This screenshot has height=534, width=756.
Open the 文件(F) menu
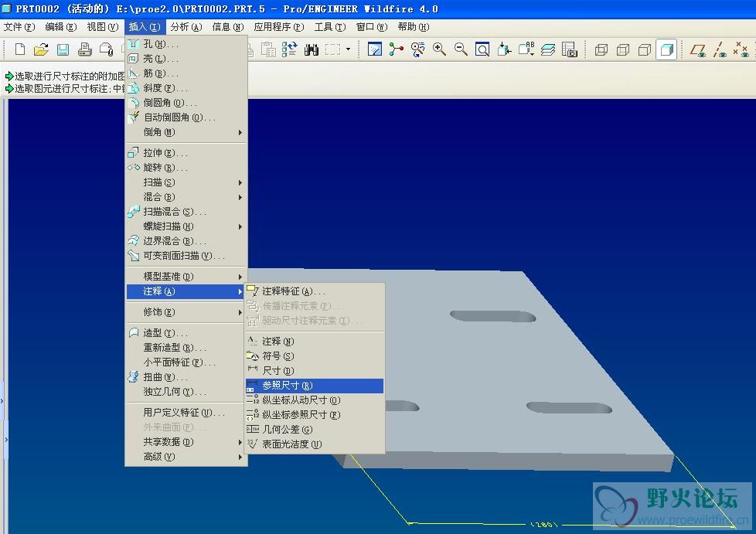pos(19,27)
